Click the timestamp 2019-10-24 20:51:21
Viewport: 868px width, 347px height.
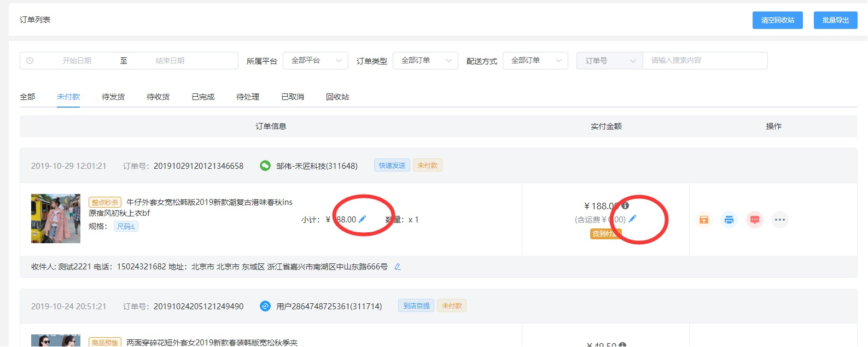pos(69,307)
